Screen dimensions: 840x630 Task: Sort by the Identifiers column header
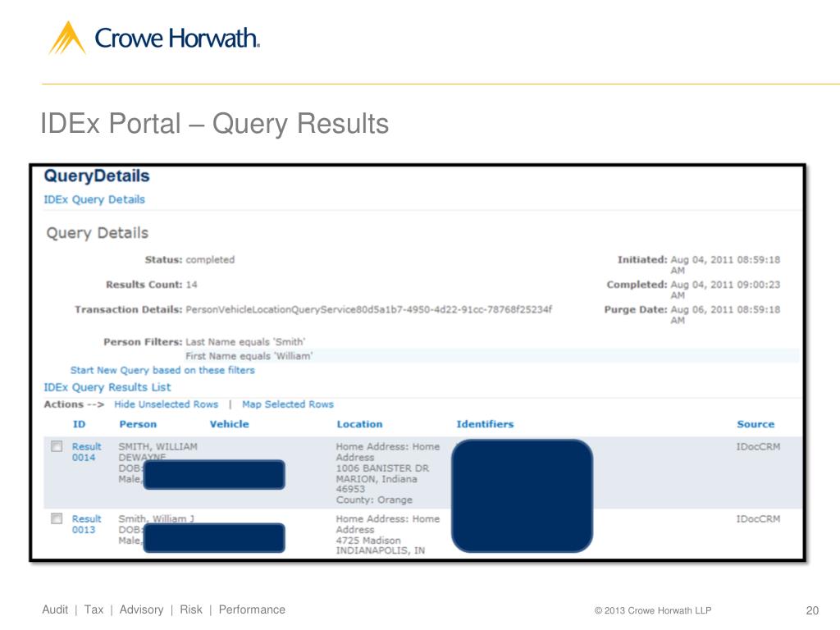point(485,424)
